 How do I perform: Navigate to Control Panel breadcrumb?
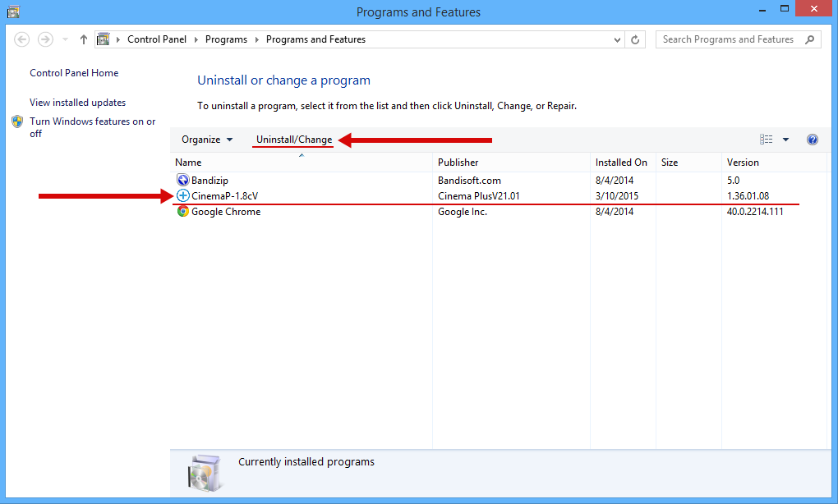pyautogui.click(x=157, y=39)
